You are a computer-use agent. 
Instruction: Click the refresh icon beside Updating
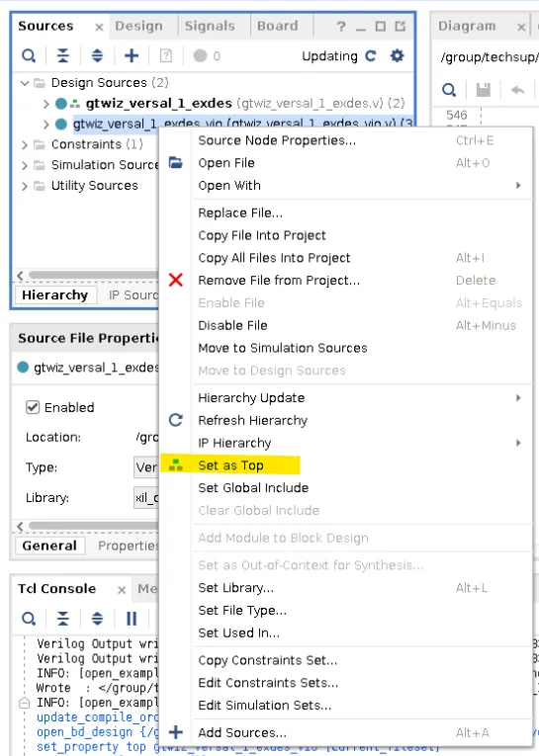pyautogui.click(x=371, y=56)
